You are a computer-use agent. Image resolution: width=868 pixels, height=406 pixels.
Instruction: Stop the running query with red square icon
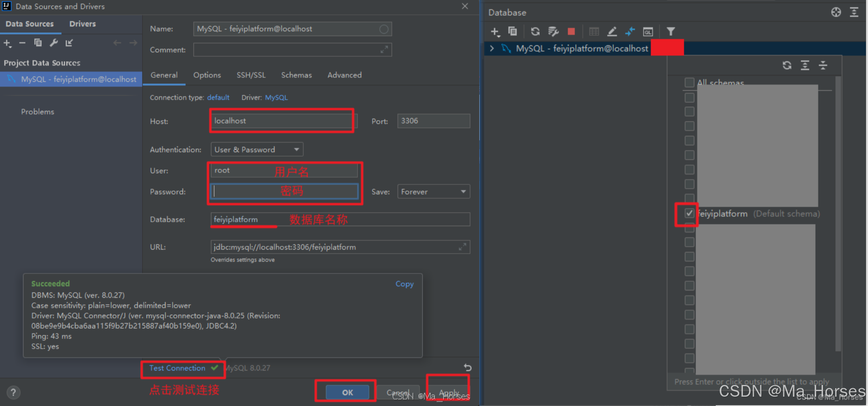pos(571,31)
